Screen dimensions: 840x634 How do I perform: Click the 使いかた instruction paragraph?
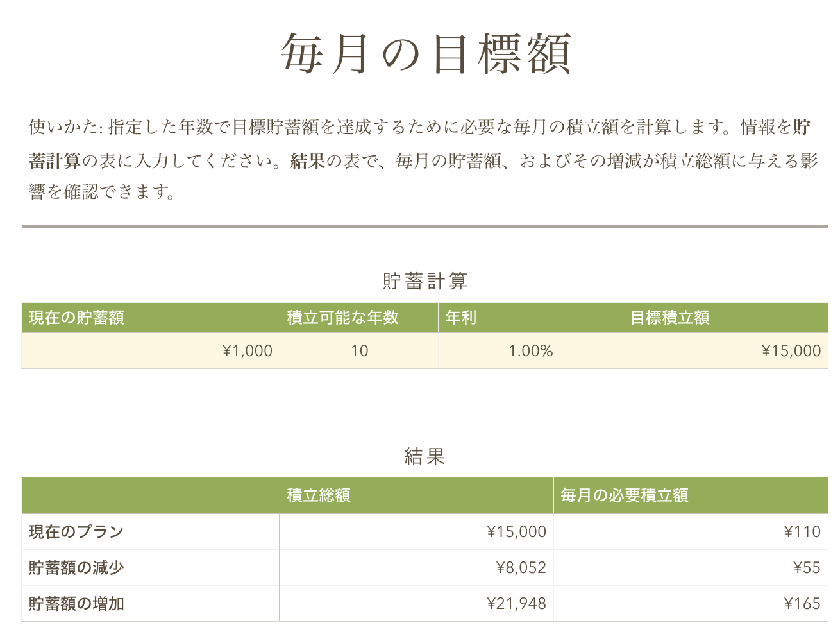pyautogui.click(x=423, y=159)
